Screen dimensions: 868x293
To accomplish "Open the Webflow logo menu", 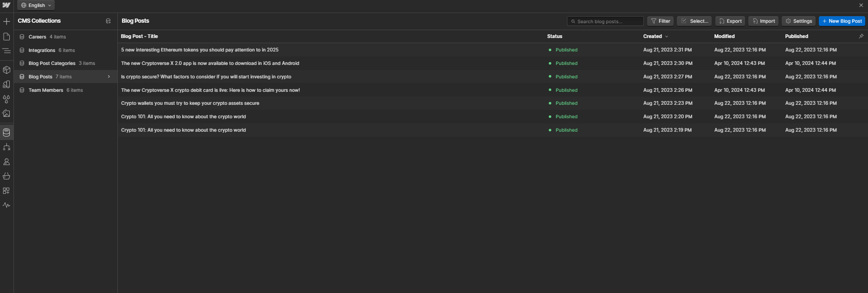I will point(6,5).
